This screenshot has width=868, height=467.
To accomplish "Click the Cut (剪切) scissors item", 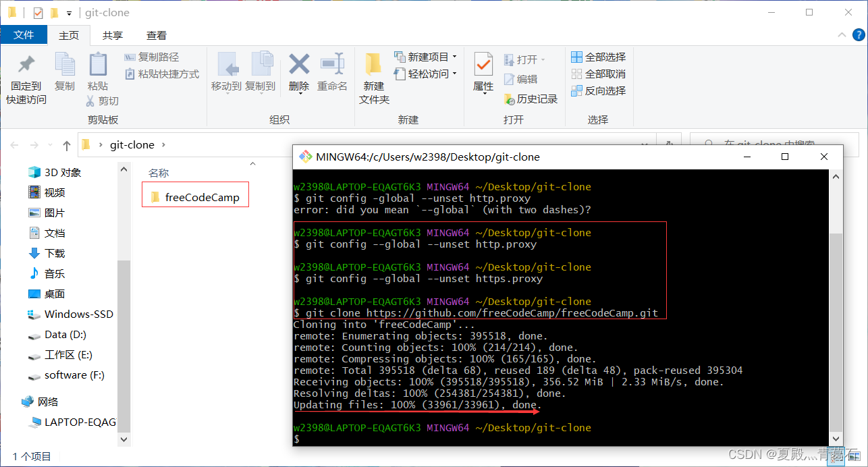I will click(103, 101).
